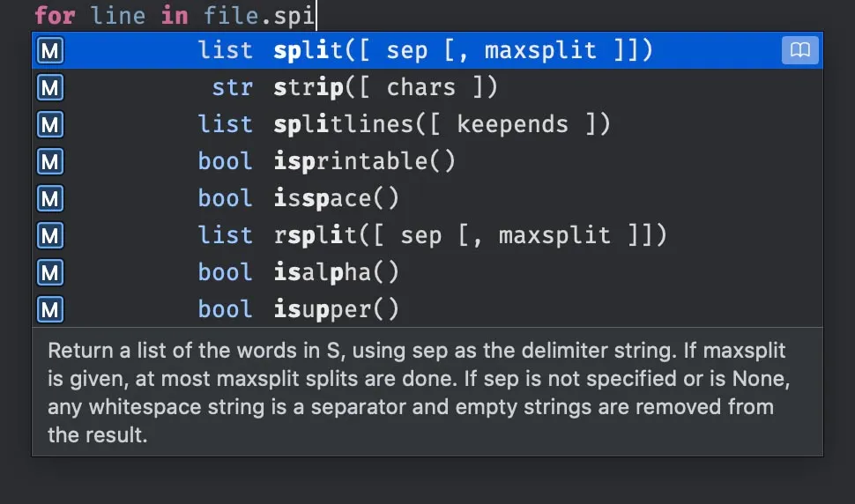Click the M method icon beside rsplit
The image size is (855, 504).
pos(50,236)
